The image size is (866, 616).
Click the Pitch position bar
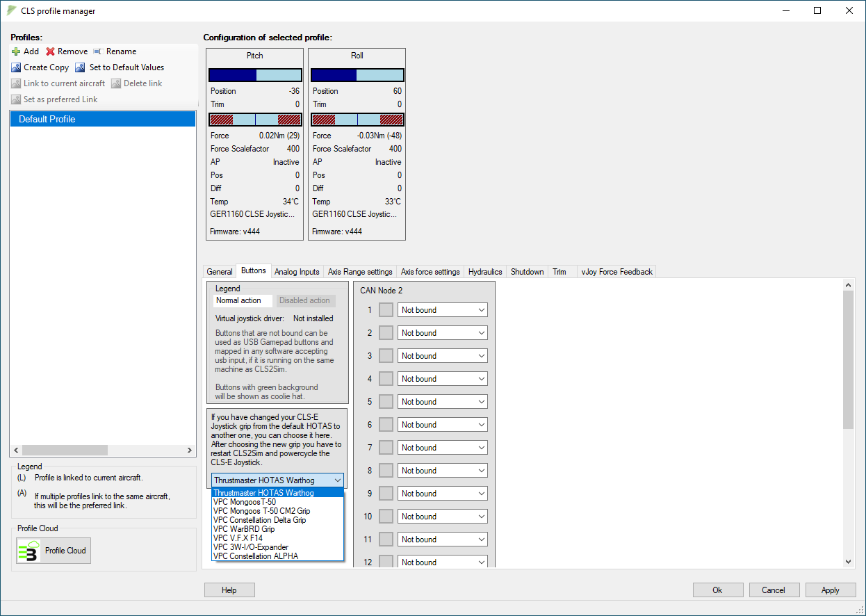tap(255, 75)
